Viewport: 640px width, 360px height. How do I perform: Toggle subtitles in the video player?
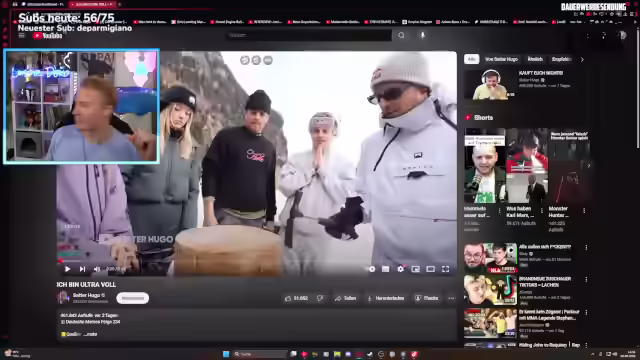385,269
